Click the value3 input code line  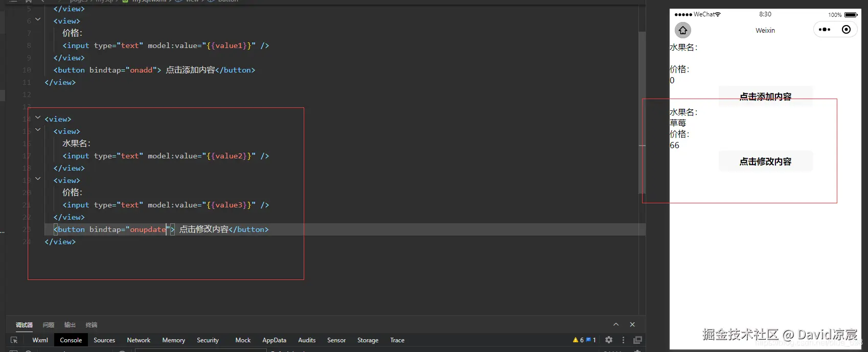(166, 205)
